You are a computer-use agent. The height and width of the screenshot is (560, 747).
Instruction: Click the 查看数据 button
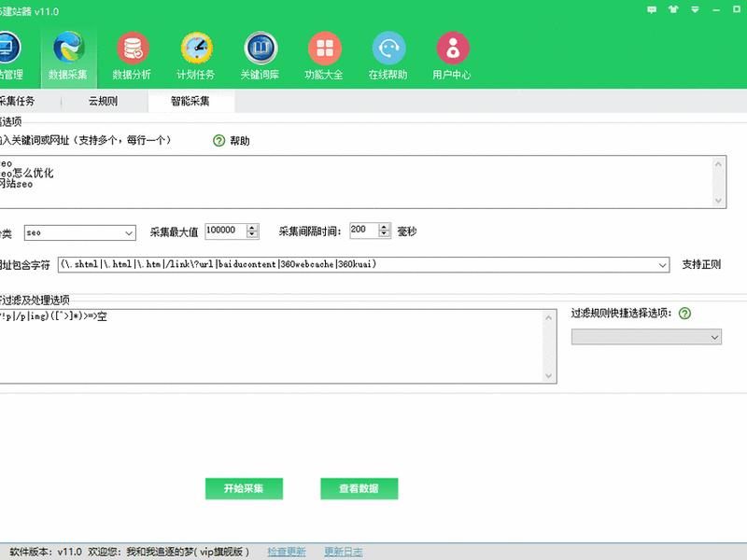tap(359, 488)
